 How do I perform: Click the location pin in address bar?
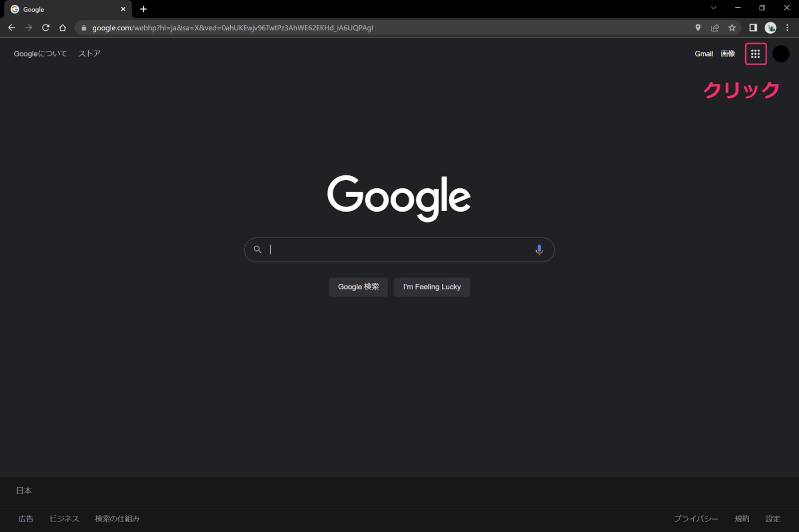(x=698, y=28)
